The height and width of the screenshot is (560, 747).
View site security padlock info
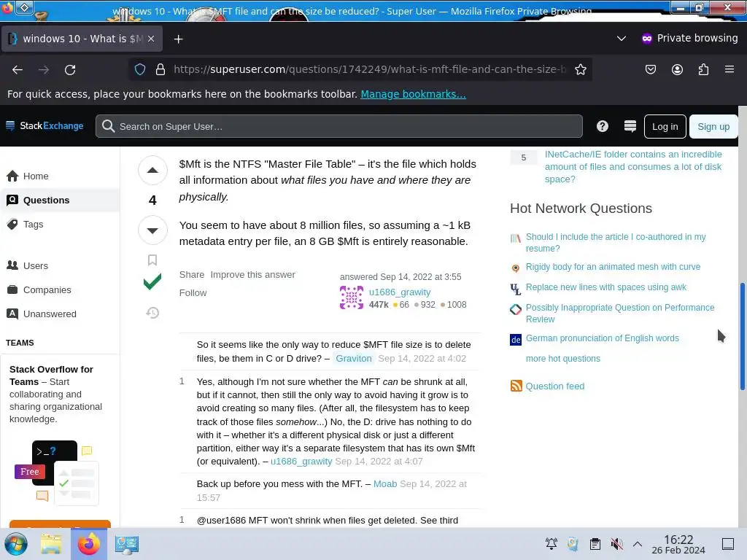[x=160, y=69]
